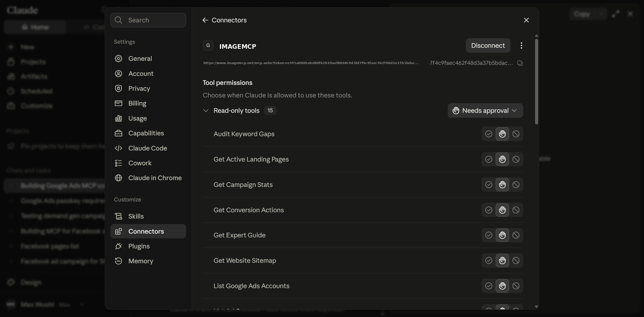Select Billing in settings sidebar
644x317 pixels.
click(x=148, y=103)
